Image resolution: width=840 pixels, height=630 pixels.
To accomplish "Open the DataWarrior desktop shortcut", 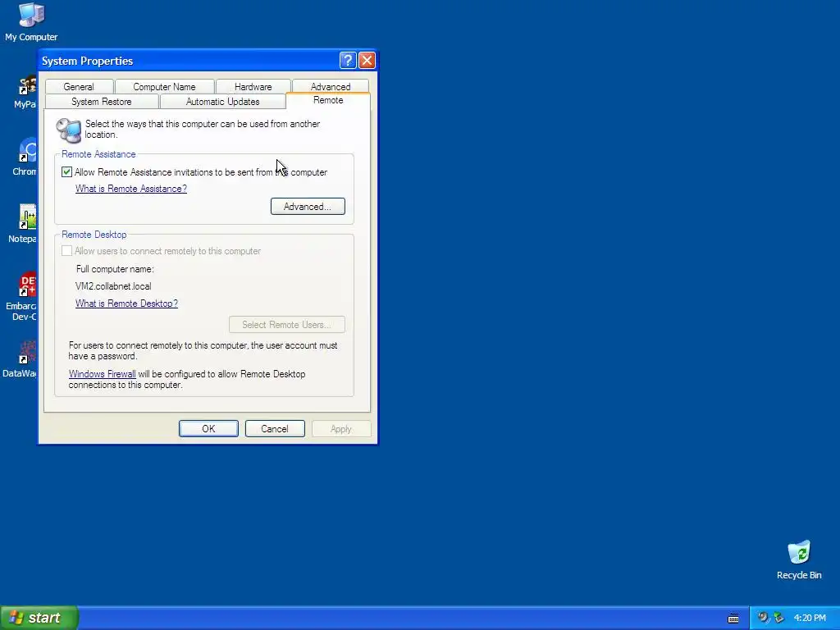I will pyautogui.click(x=21, y=359).
